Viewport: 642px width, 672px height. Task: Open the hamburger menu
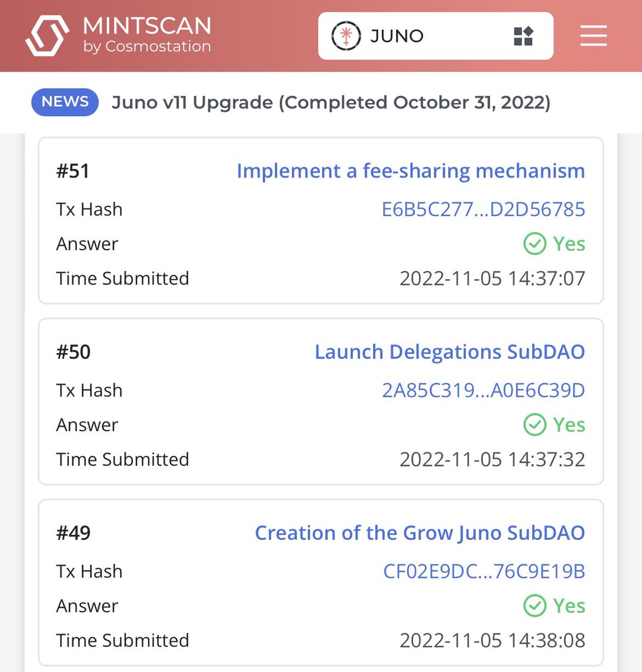pyautogui.click(x=593, y=35)
